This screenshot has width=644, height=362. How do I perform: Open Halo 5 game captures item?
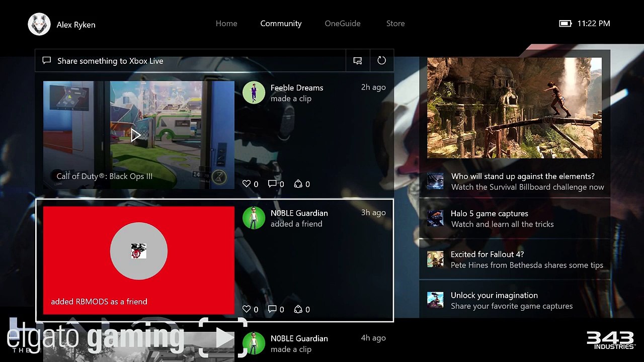pos(515,219)
